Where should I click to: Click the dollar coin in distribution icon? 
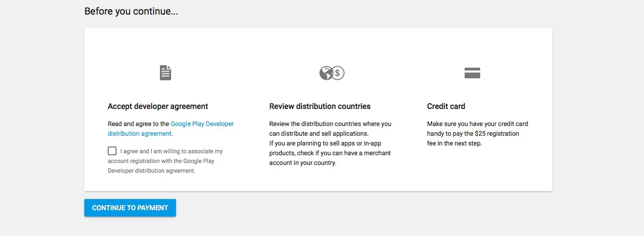coord(338,73)
